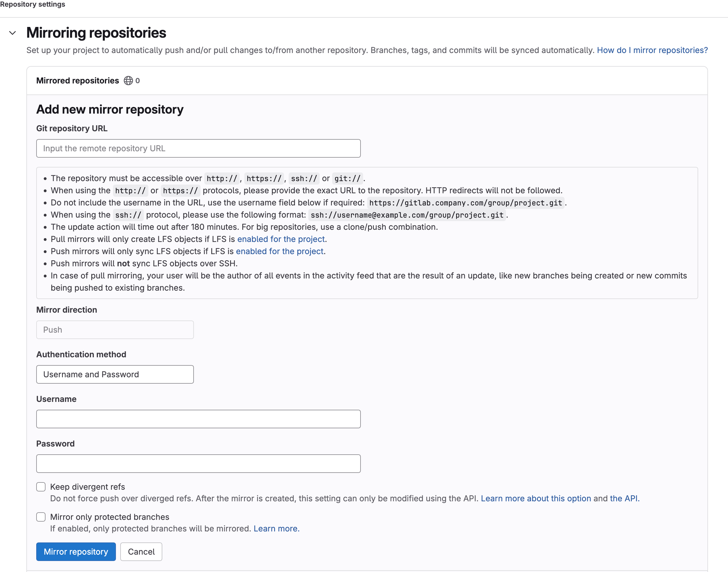This screenshot has height=572, width=728.
Task: Click the Mirror repository button
Action: (76, 551)
